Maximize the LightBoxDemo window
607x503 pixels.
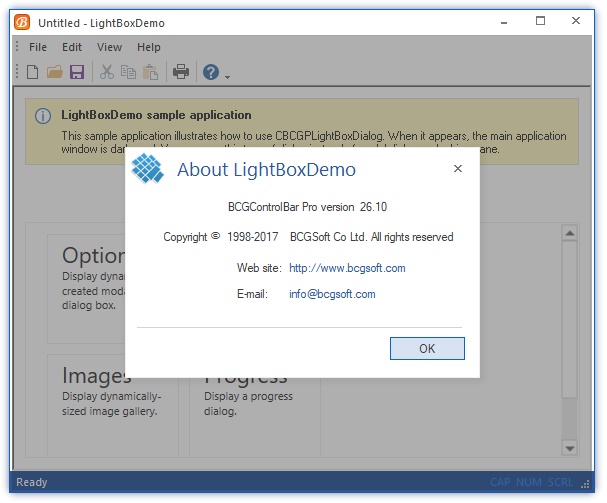540,21
